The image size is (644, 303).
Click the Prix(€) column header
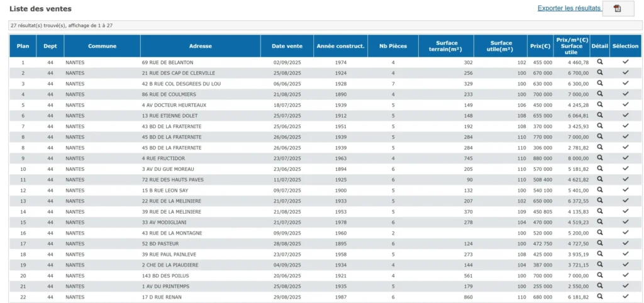[x=540, y=46]
